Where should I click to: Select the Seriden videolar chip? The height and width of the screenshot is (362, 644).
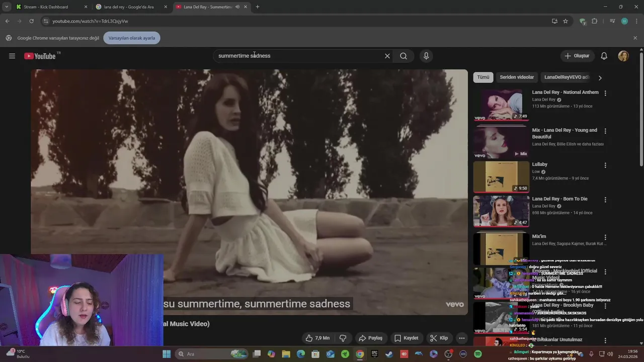(x=517, y=77)
